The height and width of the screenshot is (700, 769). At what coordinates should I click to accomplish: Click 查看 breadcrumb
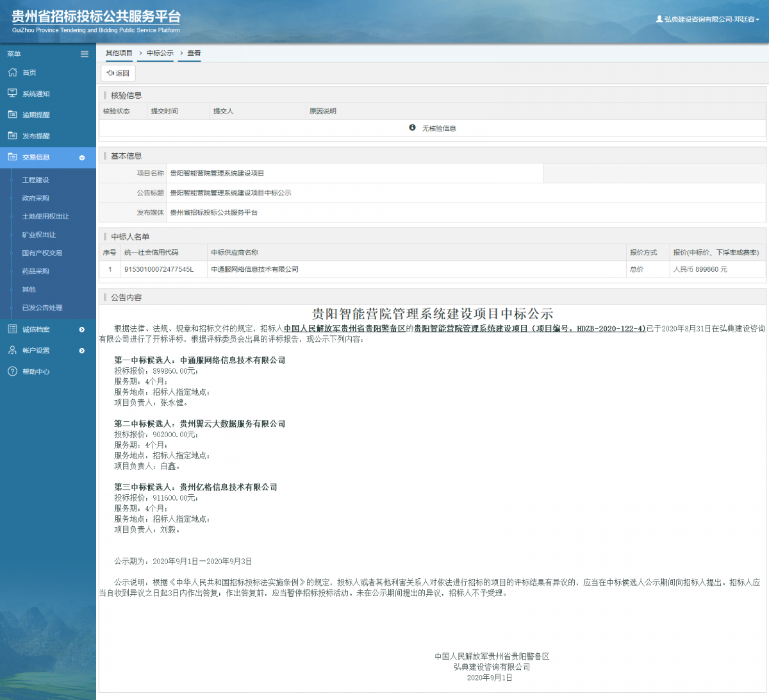coord(194,53)
